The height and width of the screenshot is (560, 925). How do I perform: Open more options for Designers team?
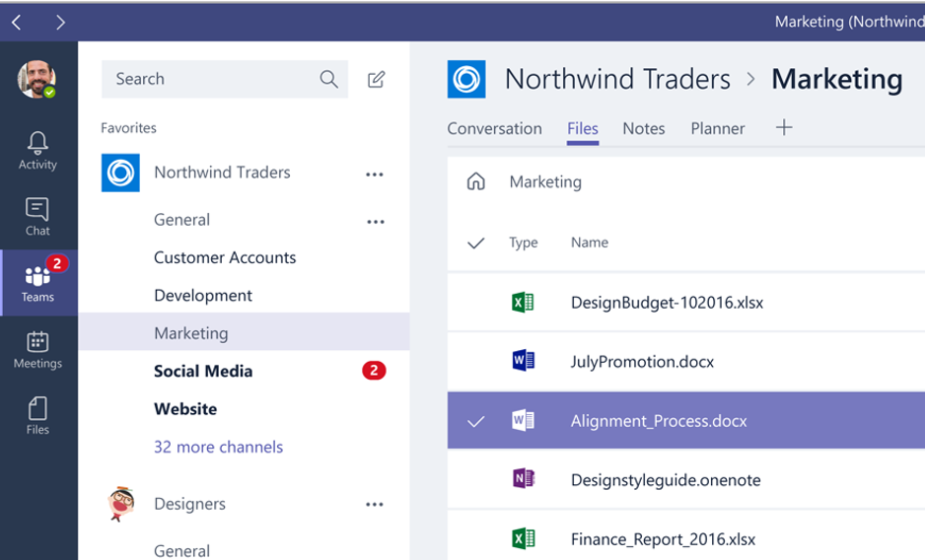(x=375, y=504)
